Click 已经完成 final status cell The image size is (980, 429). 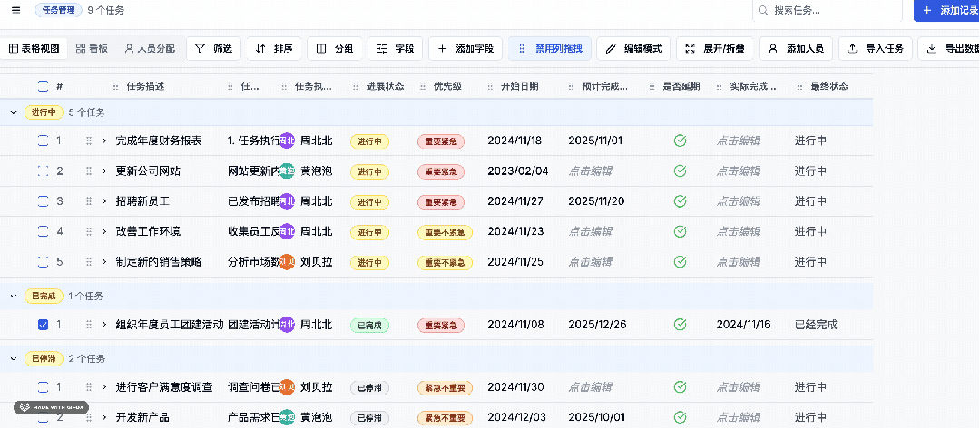tap(817, 325)
